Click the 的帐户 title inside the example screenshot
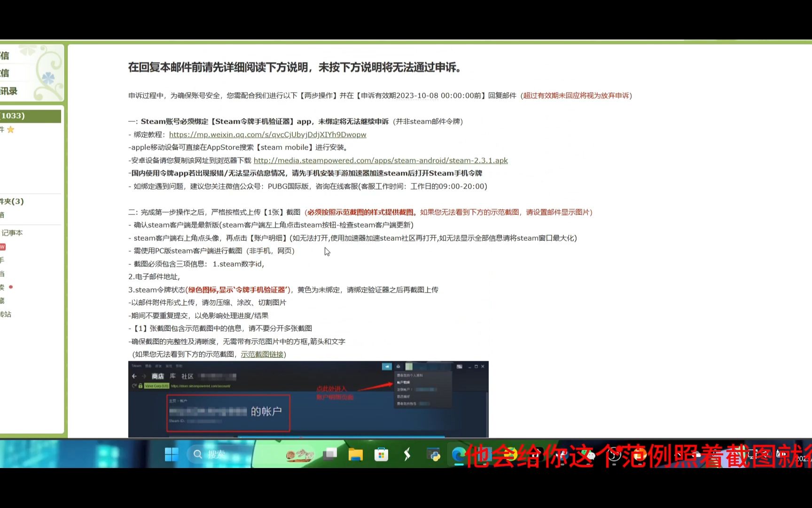 (x=266, y=412)
